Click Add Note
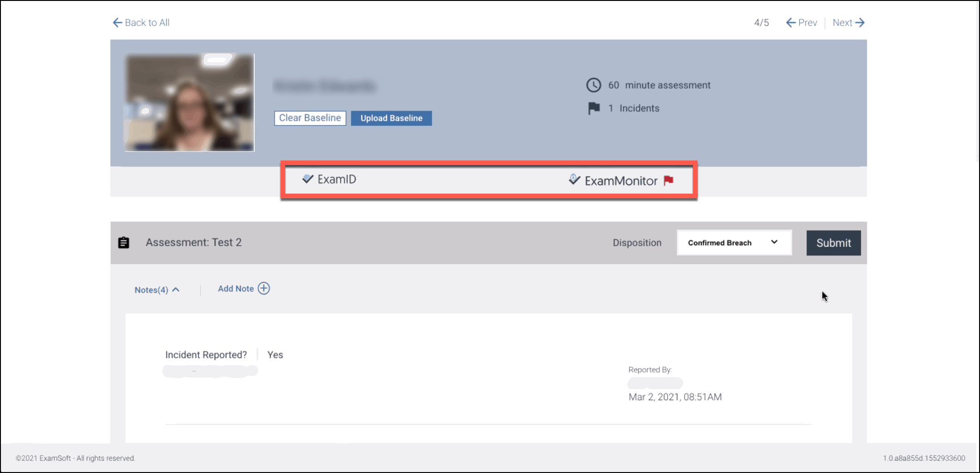The width and height of the screenshot is (980, 473). [244, 289]
